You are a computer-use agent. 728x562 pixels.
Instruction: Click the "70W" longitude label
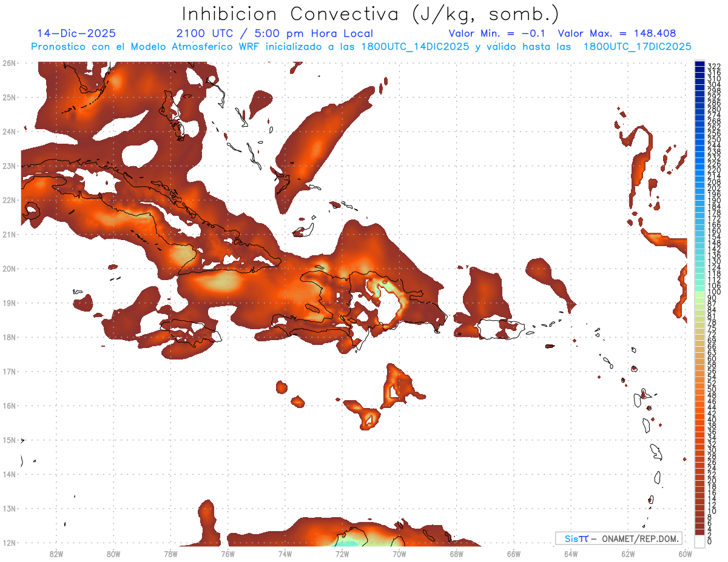coord(399,554)
